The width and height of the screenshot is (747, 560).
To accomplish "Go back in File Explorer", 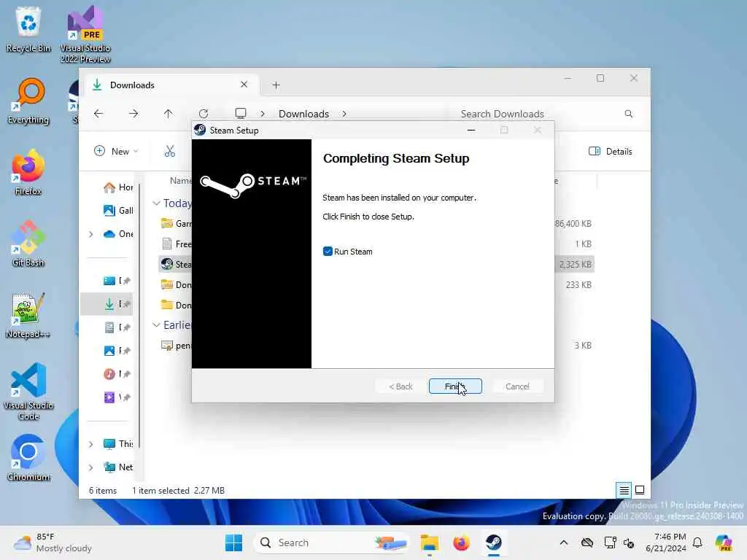I will [98, 114].
